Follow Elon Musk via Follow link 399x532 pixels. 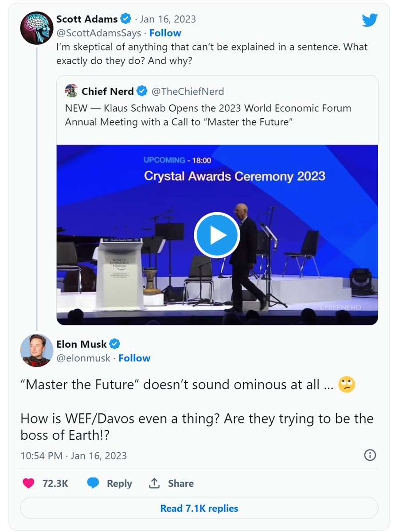(134, 358)
